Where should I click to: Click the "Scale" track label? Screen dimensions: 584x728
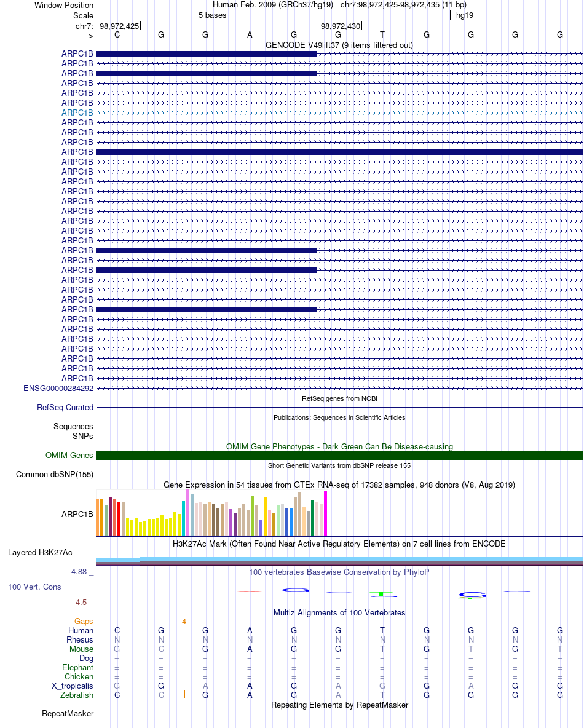click(83, 15)
